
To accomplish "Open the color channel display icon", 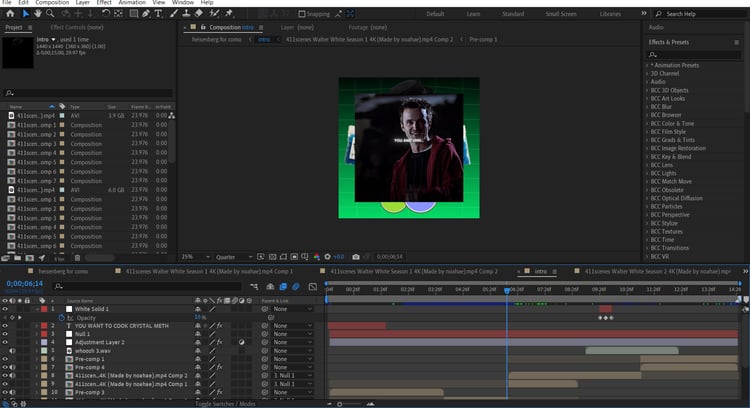I will pos(317,257).
